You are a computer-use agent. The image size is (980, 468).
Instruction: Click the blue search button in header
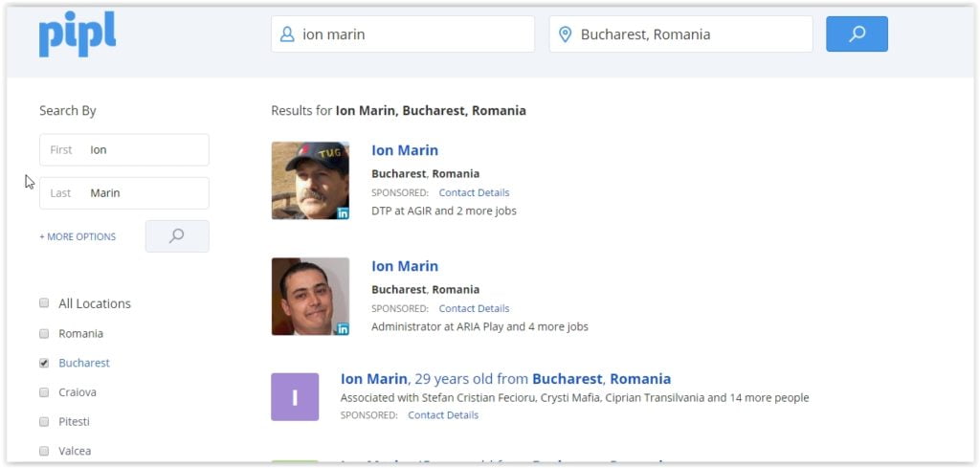[857, 34]
